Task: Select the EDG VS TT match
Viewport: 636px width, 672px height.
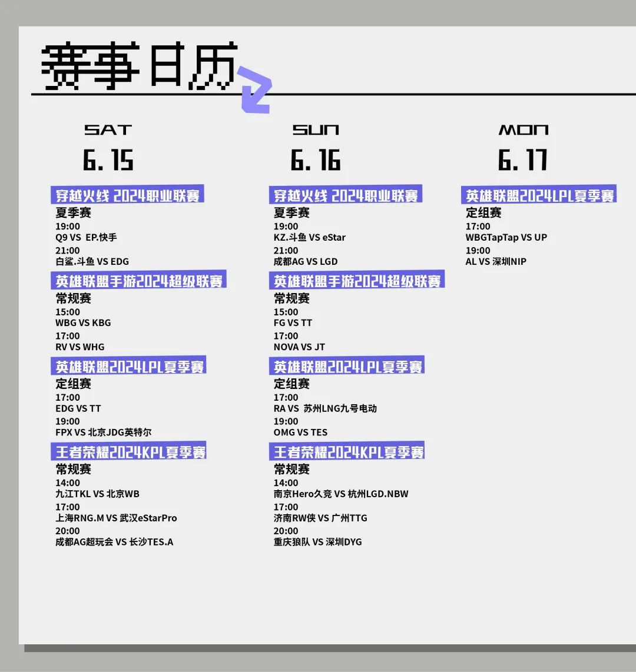Action: (x=78, y=408)
